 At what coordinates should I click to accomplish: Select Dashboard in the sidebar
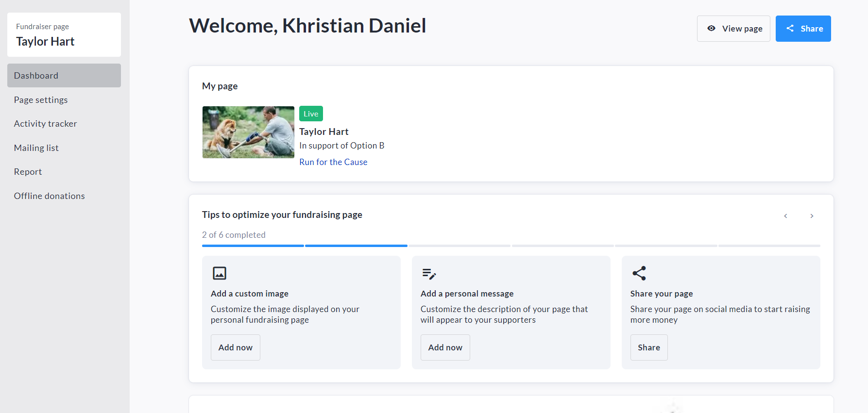pos(64,76)
